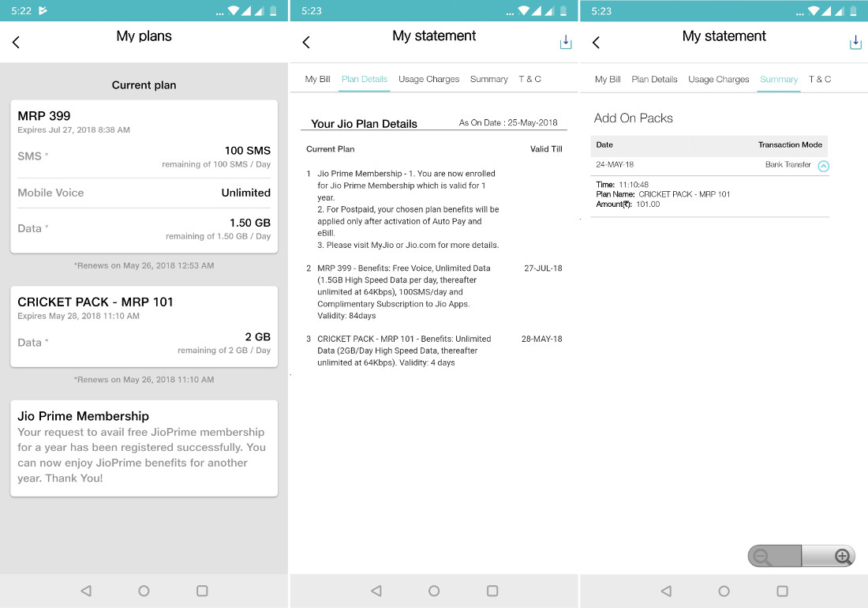Open T & C tab beside highlighted Summary
Image resolution: width=868 pixels, height=608 pixels.
[x=820, y=79]
